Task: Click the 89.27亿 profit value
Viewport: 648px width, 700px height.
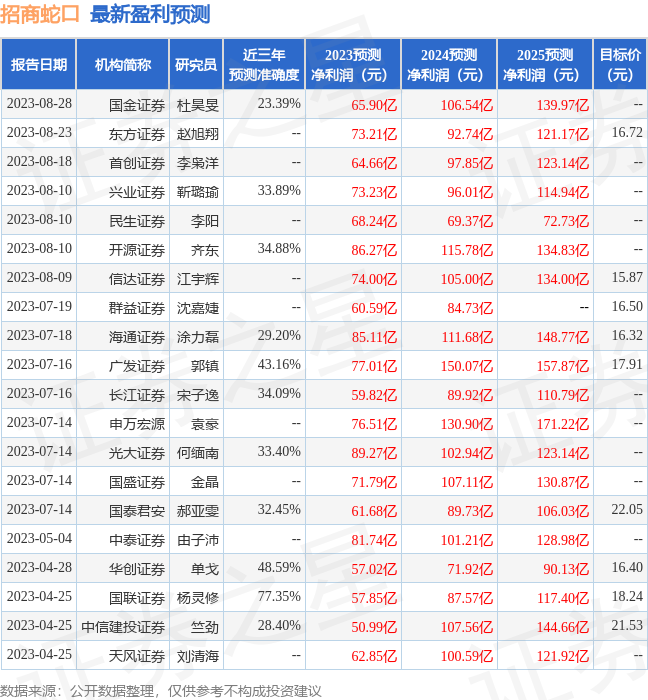Action: [x=374, y=454]
